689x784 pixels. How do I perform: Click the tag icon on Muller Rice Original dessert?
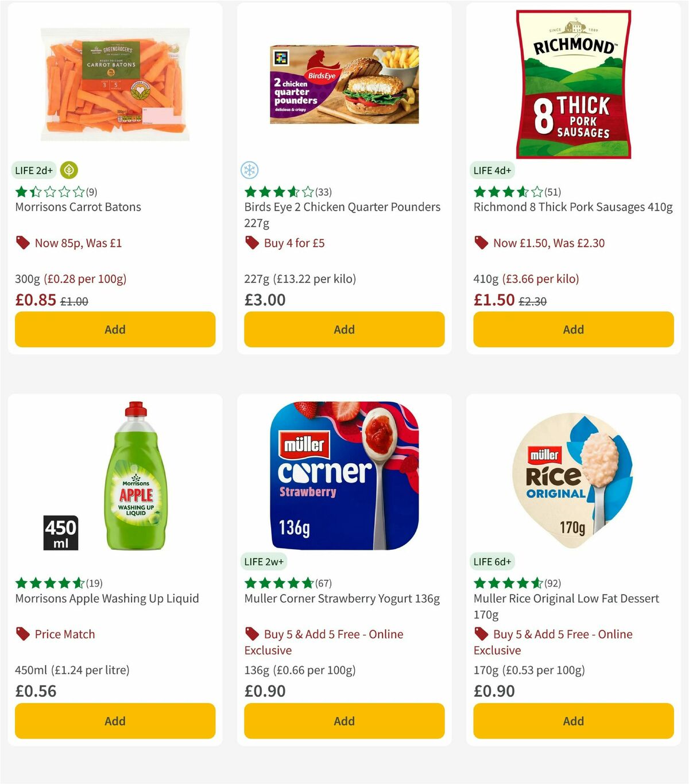pyautogui.click(x=482, y=634)
